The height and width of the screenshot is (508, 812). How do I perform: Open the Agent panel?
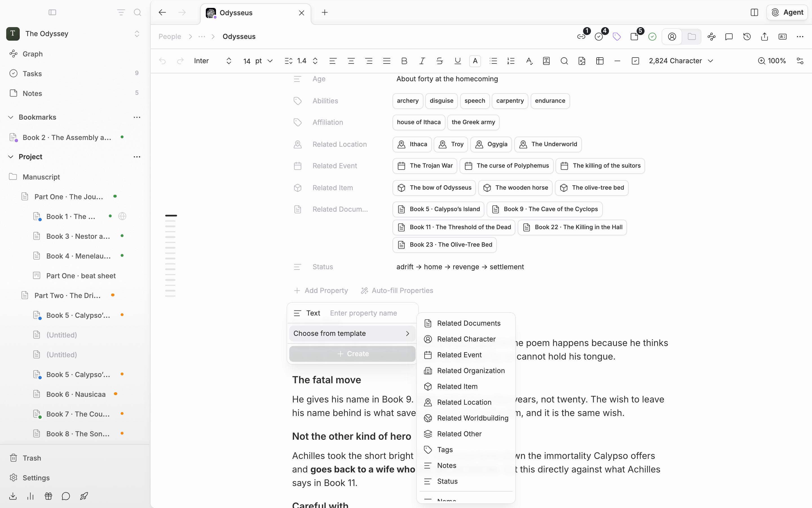click(787, 12)
